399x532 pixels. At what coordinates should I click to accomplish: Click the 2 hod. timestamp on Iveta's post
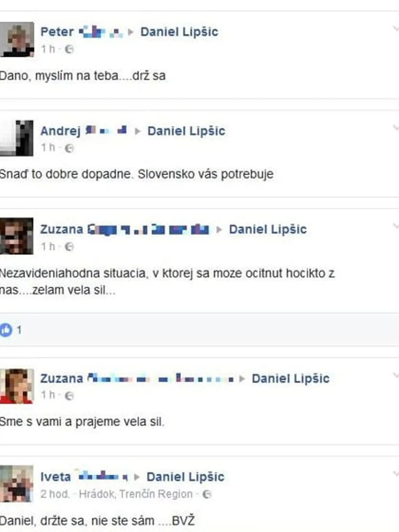click(55, 494)
